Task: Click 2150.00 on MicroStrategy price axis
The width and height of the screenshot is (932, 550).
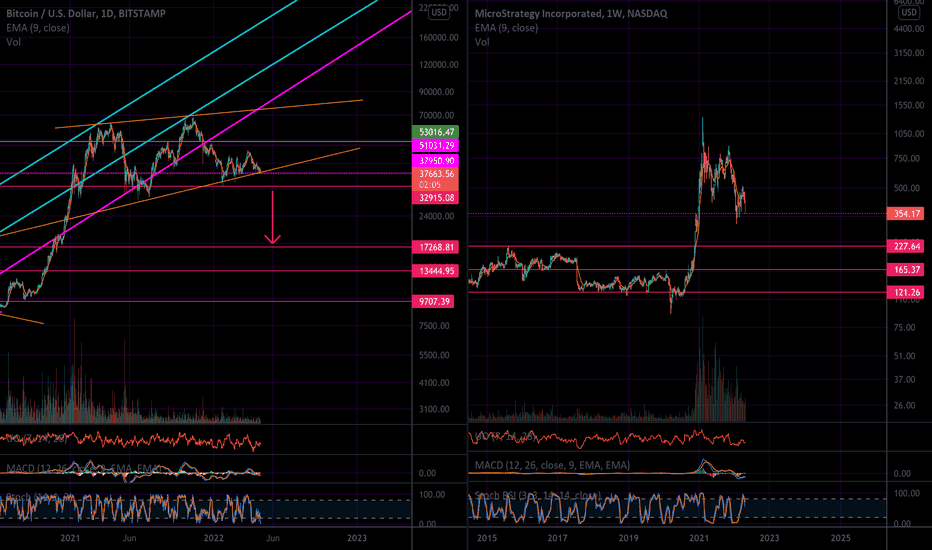Action: pos(909,81)
